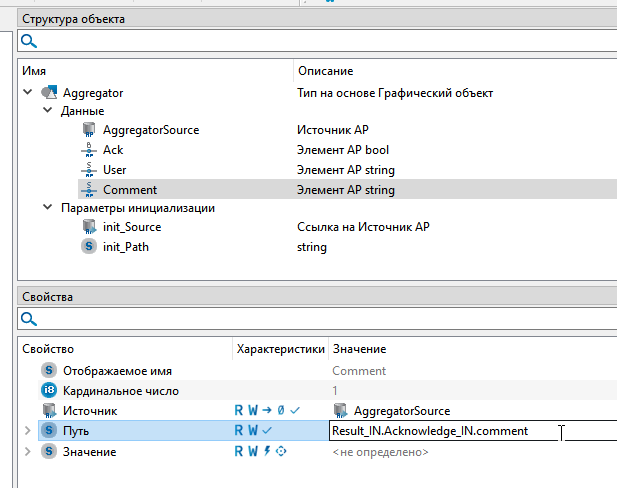Image resolution: width=617 pixels, height=488 pixels.
Task: Collapse the Aggregator tree node
Action: coord(26,93)
